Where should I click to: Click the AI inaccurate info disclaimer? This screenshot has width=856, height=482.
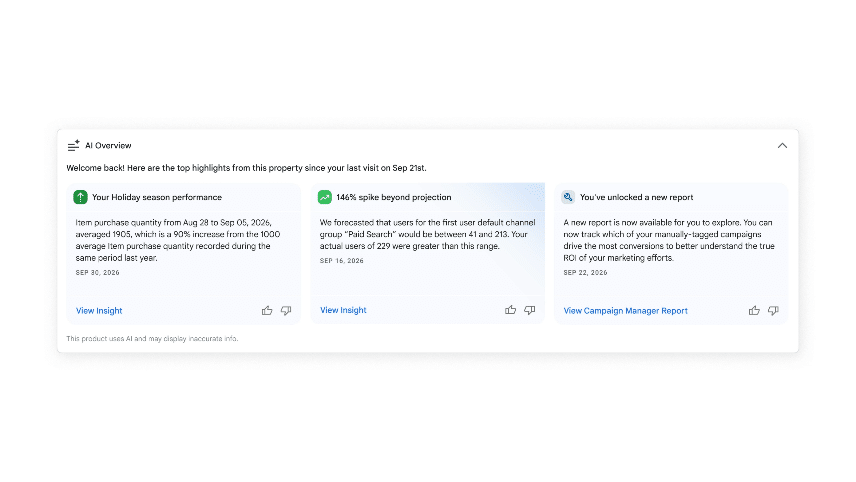pos(152,338)
